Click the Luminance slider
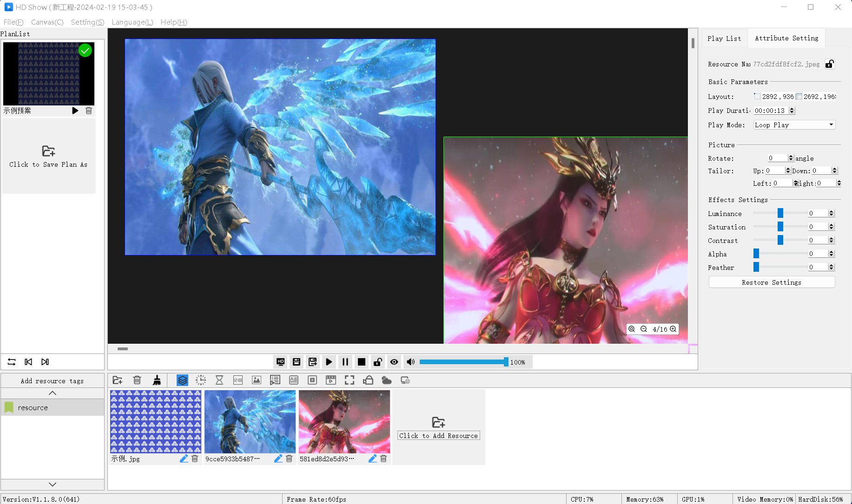 coord(780,213)
